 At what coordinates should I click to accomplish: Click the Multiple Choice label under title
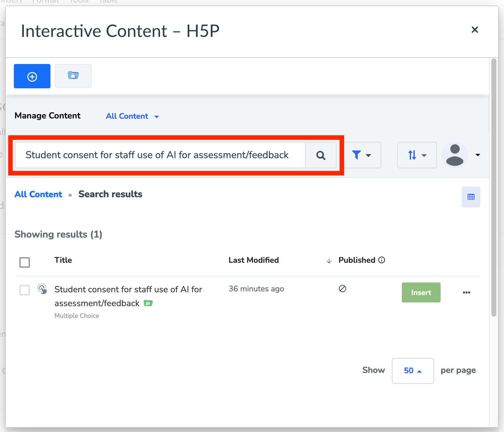77,316
